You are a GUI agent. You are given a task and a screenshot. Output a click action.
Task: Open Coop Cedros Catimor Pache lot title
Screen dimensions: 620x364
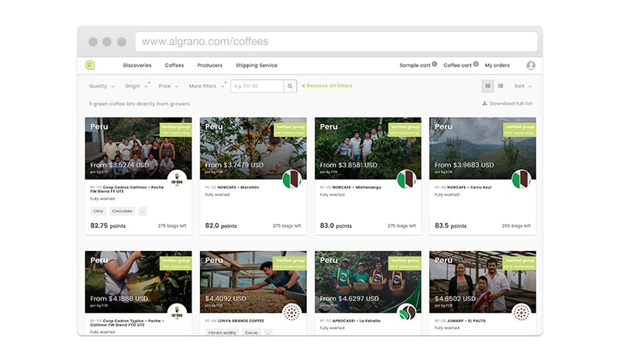tap(127, 189)
